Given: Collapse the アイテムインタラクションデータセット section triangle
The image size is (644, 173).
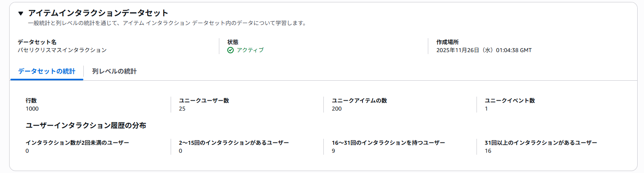Looking at the screenshot, I should pos(21,14).
